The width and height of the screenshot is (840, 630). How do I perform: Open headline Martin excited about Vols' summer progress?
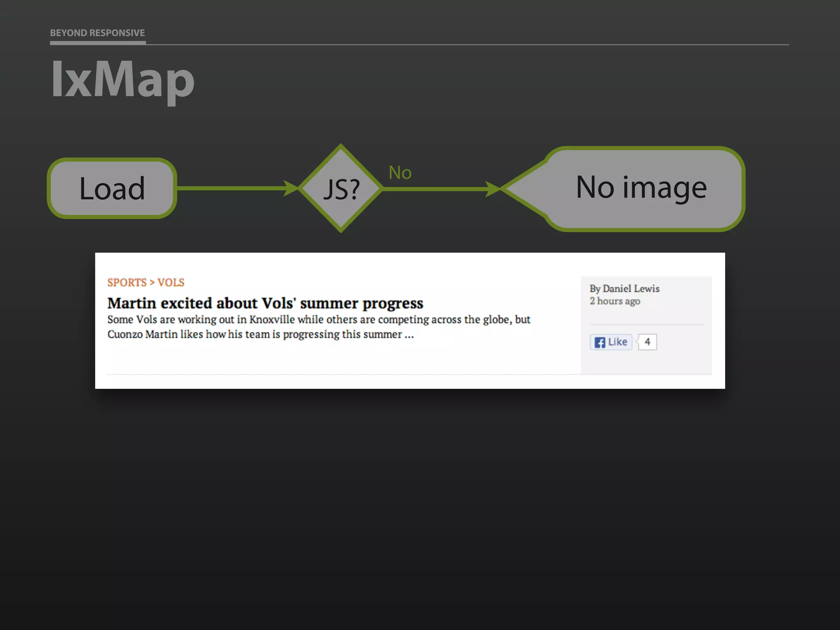point(265,303)
